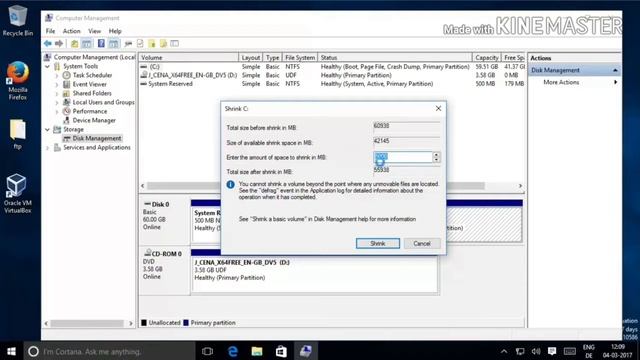The height and width of the screenshot is (360, 640).
Task: Click the Computer Management (Local) root node
Action: 94,57
